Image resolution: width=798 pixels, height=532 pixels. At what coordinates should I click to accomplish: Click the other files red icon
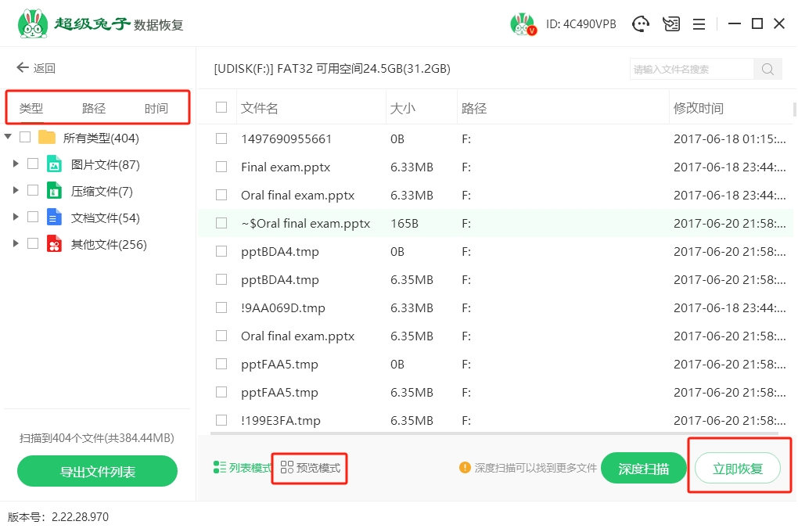pos(54,244)
